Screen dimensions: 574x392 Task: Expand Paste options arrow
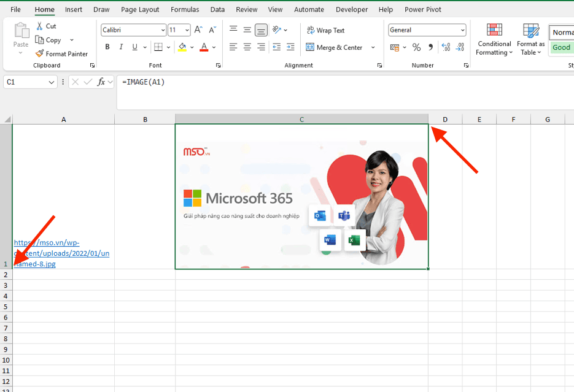(x=21, y=53)
